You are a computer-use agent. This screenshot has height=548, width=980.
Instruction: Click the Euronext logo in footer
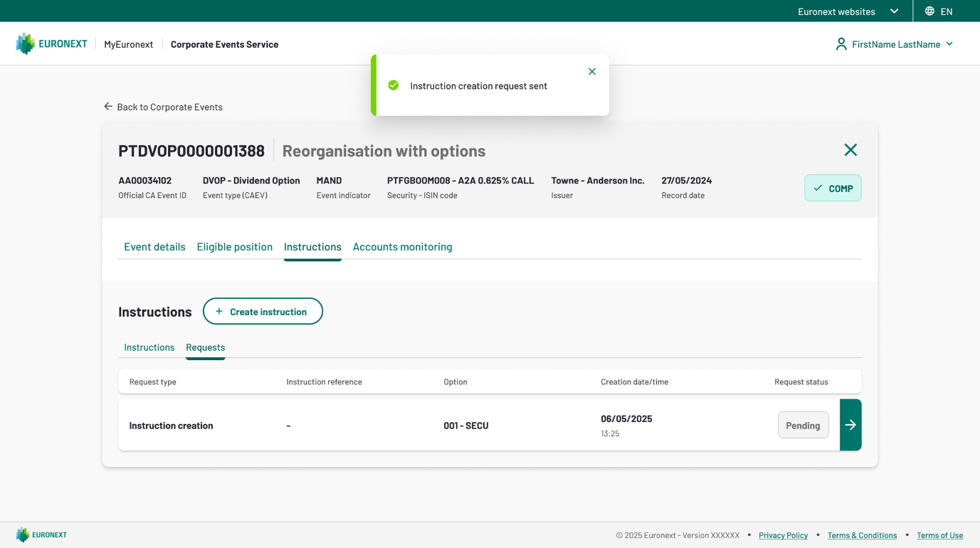[42, 535]
